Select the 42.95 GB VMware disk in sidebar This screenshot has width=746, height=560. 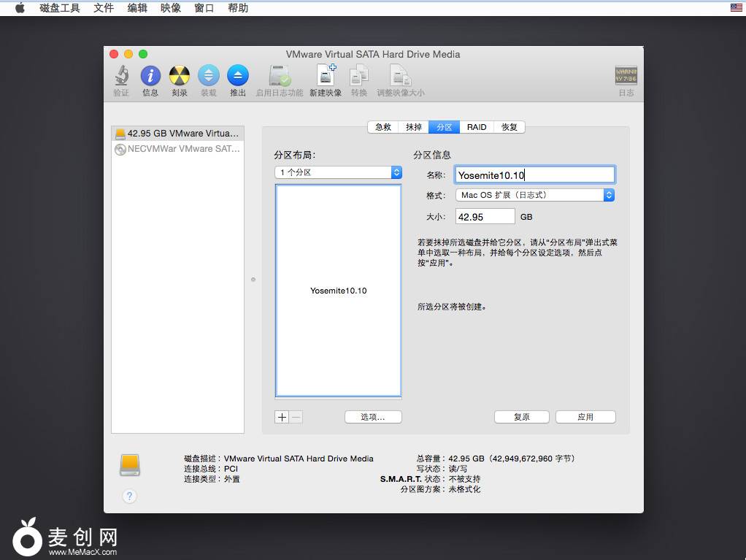point(177,134)
